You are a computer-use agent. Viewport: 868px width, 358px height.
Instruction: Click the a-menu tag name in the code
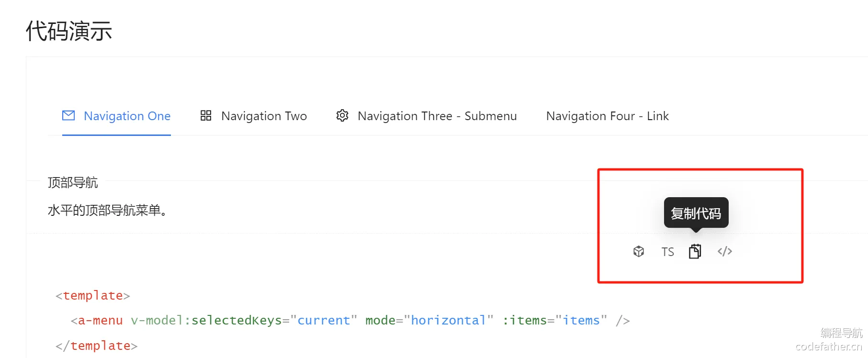[x=100, y=320]
